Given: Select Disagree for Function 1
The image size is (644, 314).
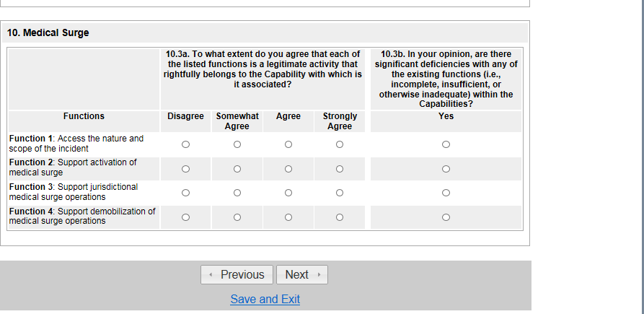Looking at the screenshot, I should 185,144.
